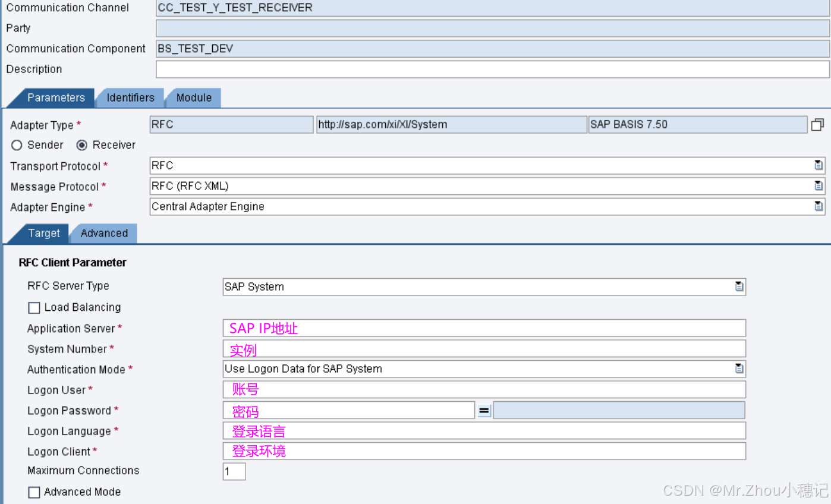Click the copy icon beside SAP BASIS 7.50
Viewport: 831px width, 504px height.
[817, 125]
